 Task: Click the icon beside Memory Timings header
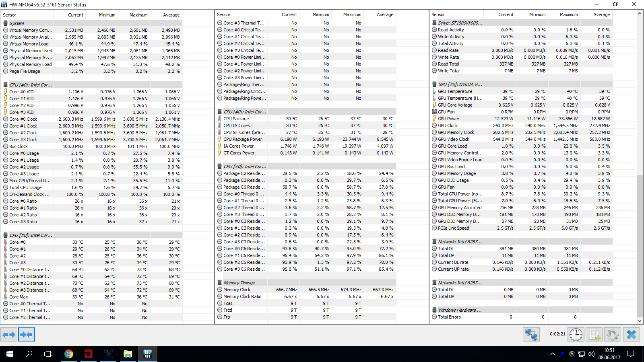pyautogui.click(x=220, y=283)
